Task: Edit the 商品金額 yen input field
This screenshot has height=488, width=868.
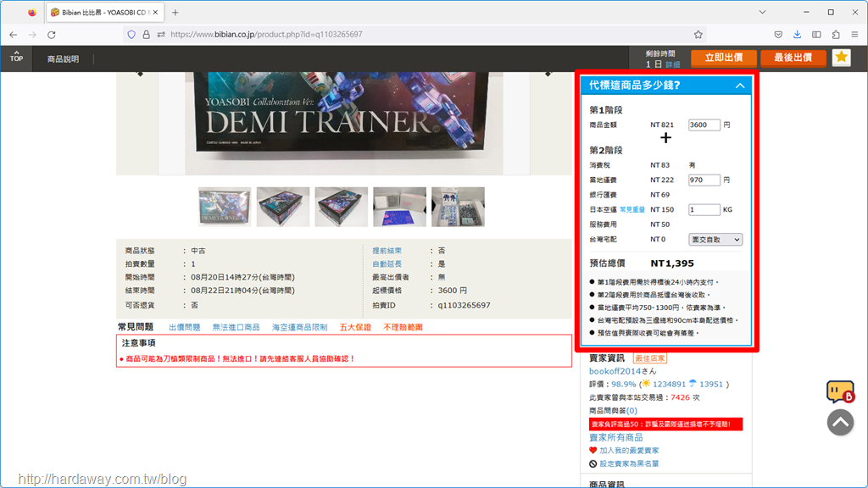Action: tap(704, 125)
